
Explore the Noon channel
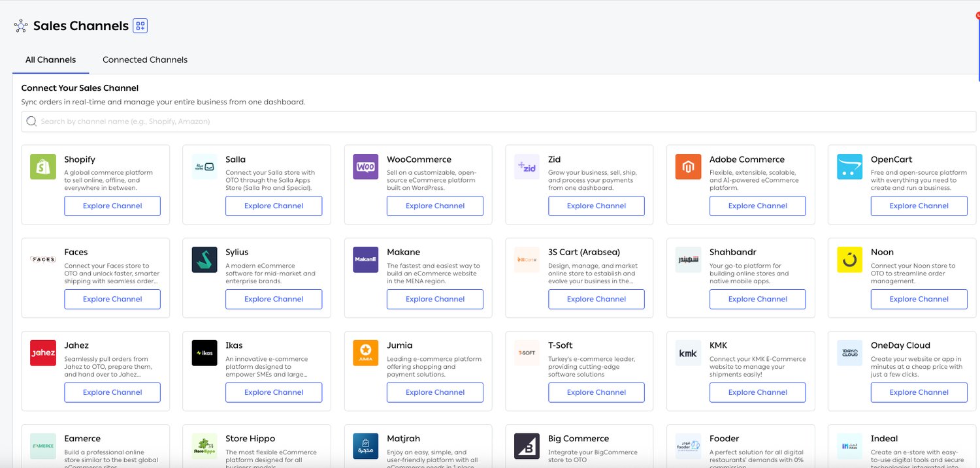(x=919, y=299)
